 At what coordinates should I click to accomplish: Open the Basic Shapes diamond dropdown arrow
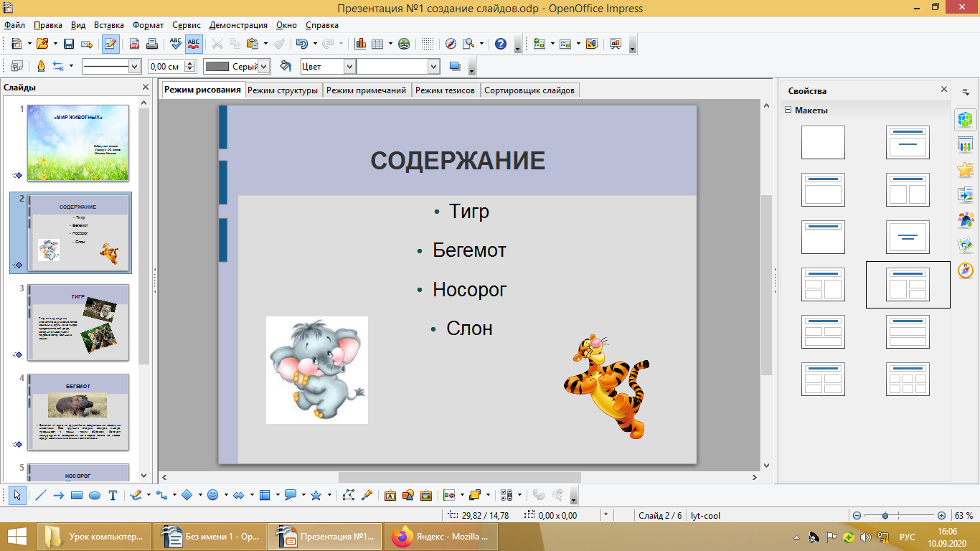click(199, 495)
